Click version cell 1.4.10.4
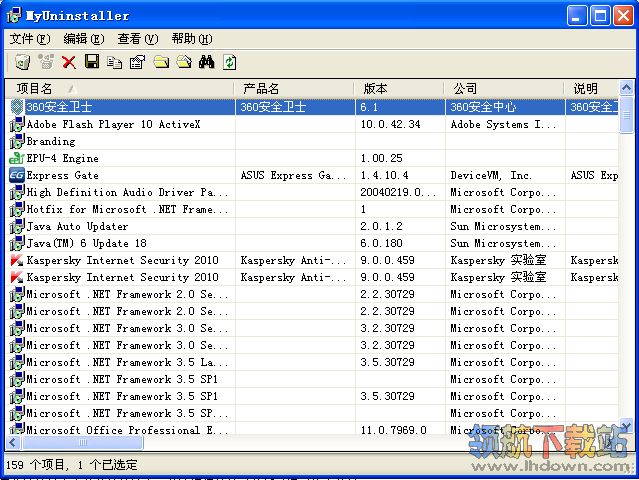Screen dimensions: 639x480 [x=384, y=175]
